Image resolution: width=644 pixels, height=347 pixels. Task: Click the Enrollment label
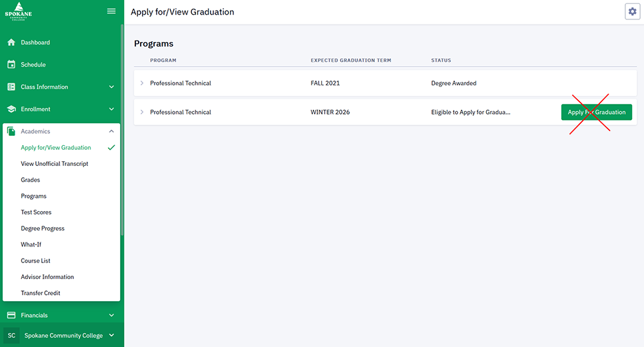click(x=36, y=109)
